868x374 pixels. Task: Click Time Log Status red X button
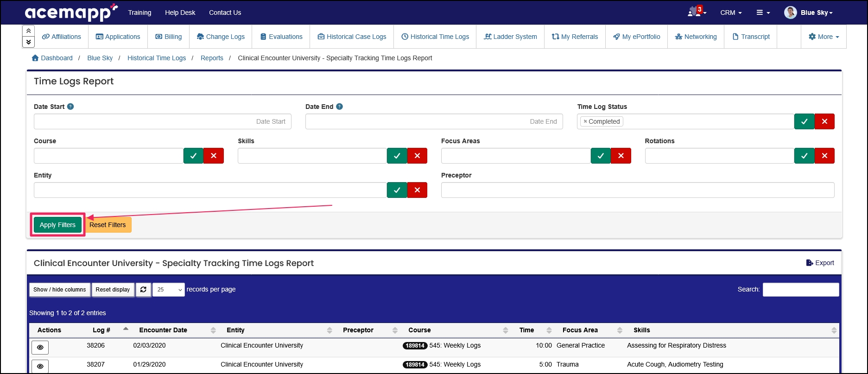tap(824, 121)
